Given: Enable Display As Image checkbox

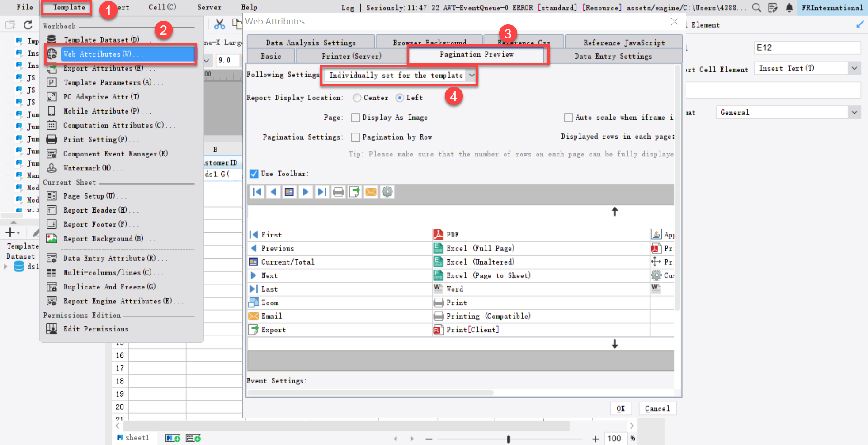Looking at the screenshot, I should coord(356,118).
